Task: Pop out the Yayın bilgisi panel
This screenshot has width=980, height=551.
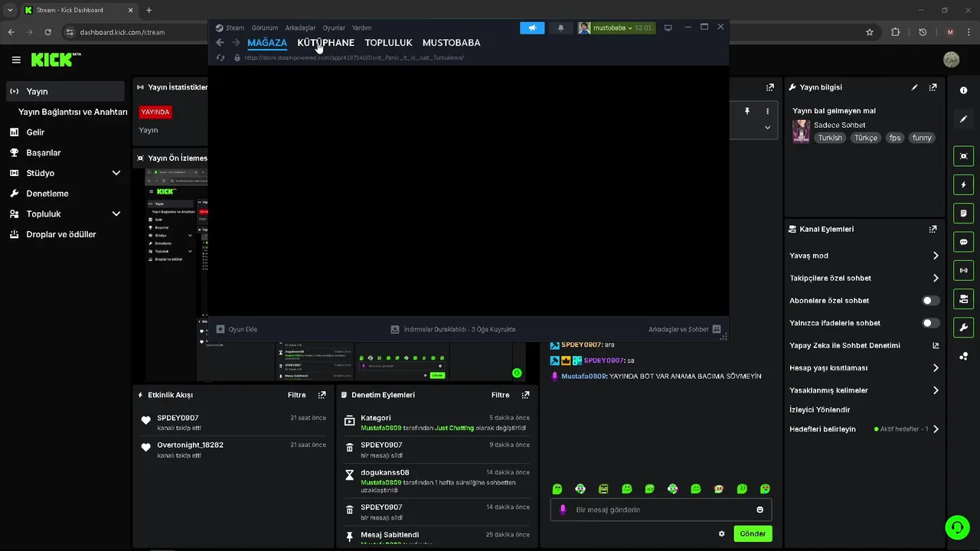Action: tap(933, 87)
